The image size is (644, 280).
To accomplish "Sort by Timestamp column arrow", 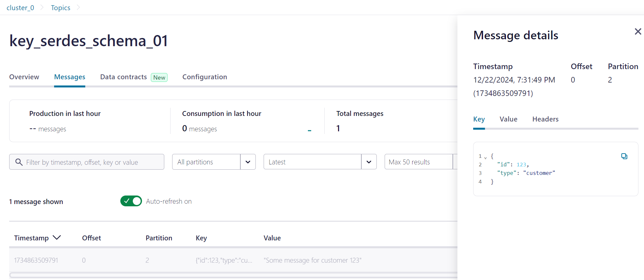I will (x=57, y=237).
